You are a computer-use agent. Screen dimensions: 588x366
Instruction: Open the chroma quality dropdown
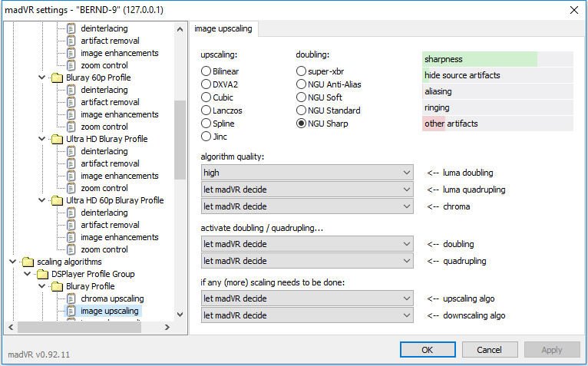coord(307,206)
